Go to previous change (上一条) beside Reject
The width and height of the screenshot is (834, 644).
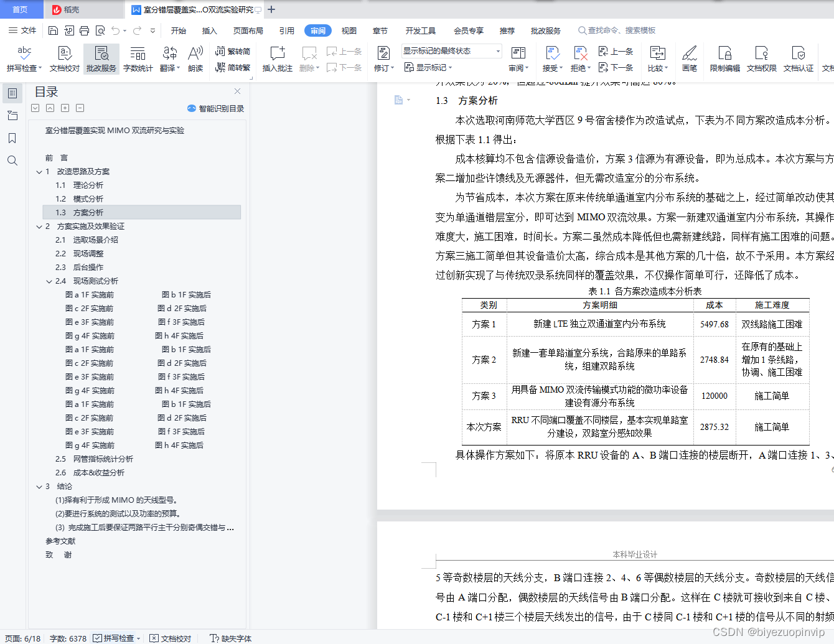(616, 52)
